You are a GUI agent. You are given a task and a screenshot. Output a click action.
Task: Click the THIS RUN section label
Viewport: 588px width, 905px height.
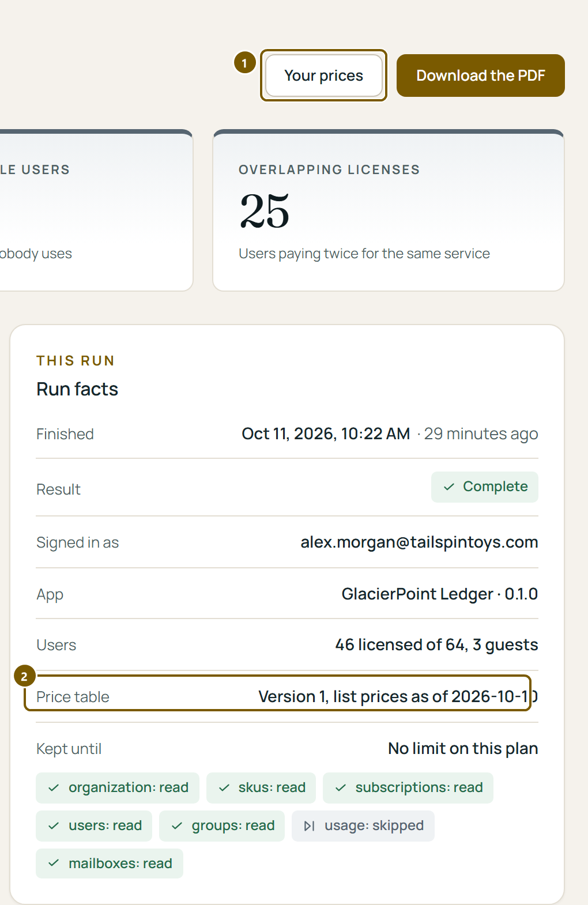(x=76, y=361)
